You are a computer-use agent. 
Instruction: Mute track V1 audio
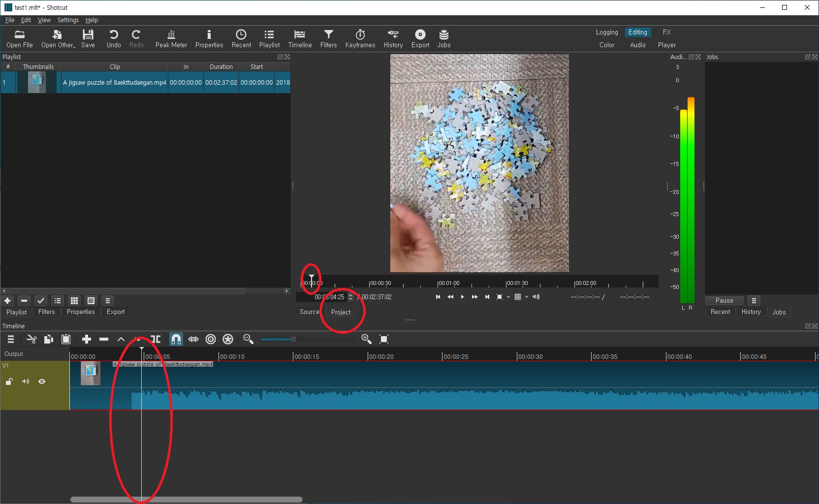(26, 381)
